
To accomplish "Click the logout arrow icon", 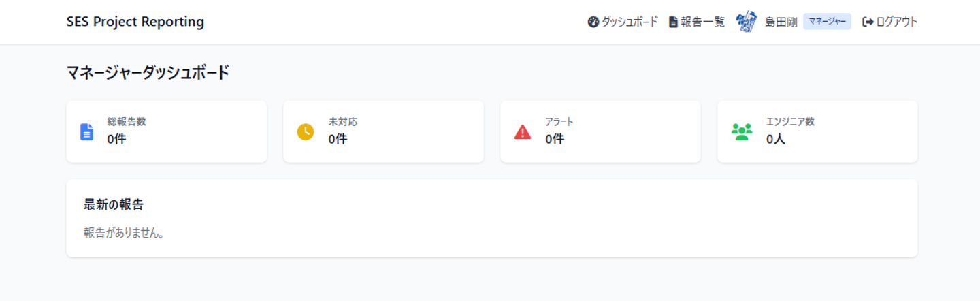I will 868,22.
